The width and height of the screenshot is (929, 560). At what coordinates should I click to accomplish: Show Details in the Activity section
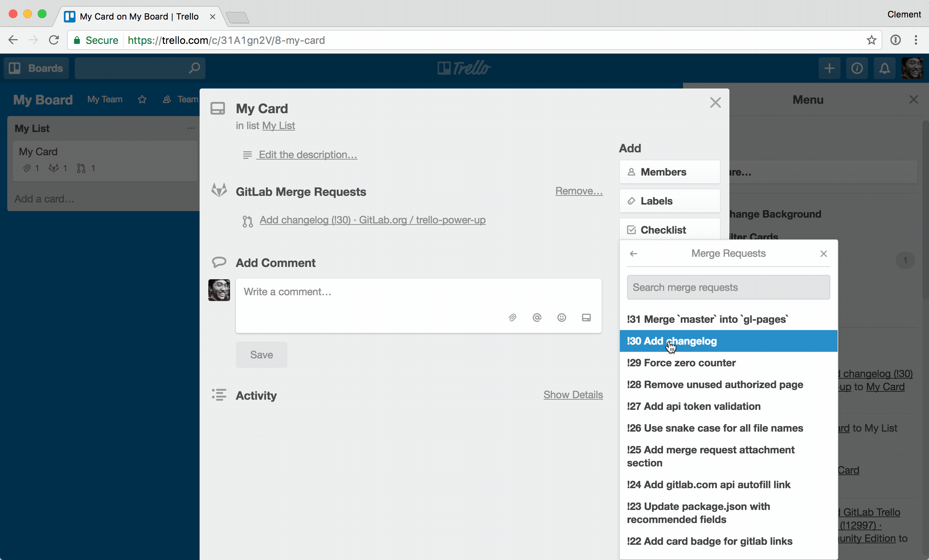573,395
